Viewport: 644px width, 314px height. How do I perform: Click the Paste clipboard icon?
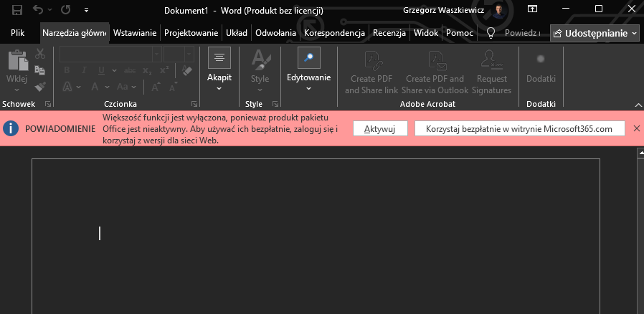click(17, 60)
